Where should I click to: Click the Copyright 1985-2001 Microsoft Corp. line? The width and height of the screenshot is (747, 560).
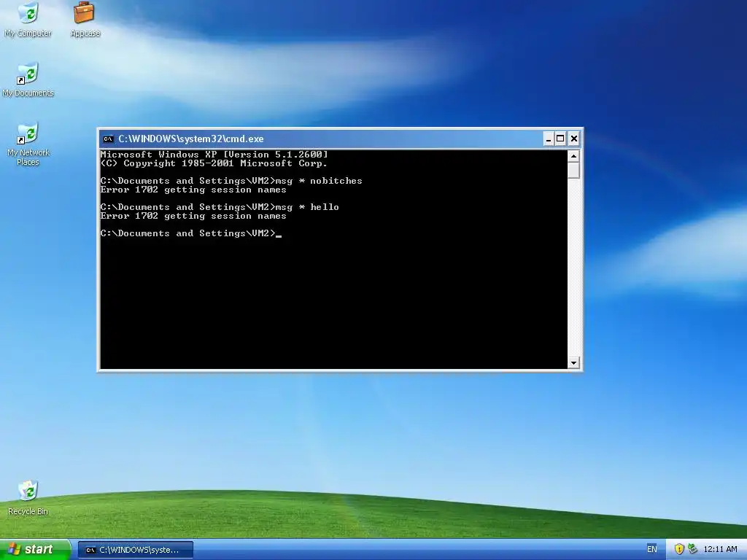coord(214,163)
